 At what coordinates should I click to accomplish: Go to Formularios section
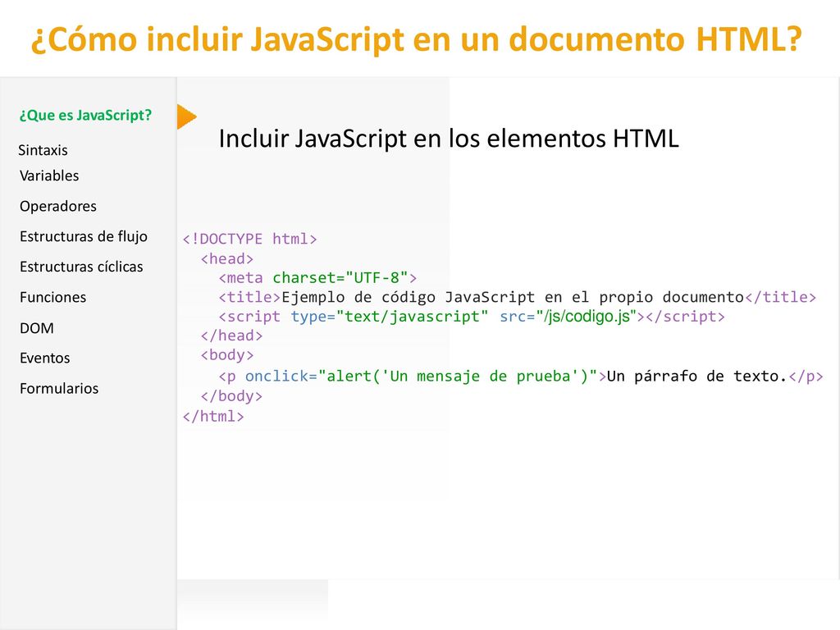[59, 388]
